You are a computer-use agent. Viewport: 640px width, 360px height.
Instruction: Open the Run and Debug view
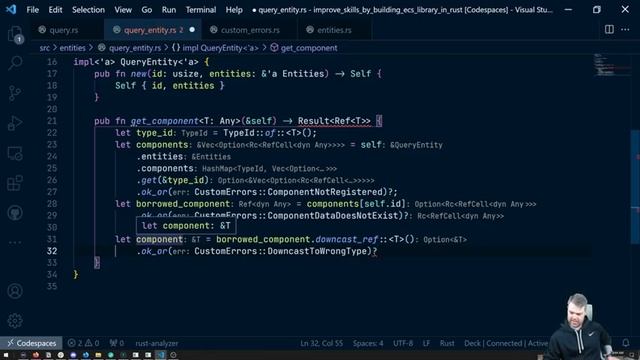pyautogui.click(x=15, y=123)
